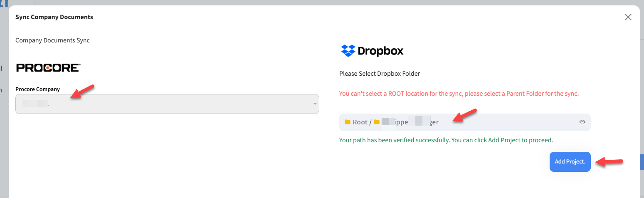Click the Procore logo
This screenshot has width=644, height=198.
point(48,68)
